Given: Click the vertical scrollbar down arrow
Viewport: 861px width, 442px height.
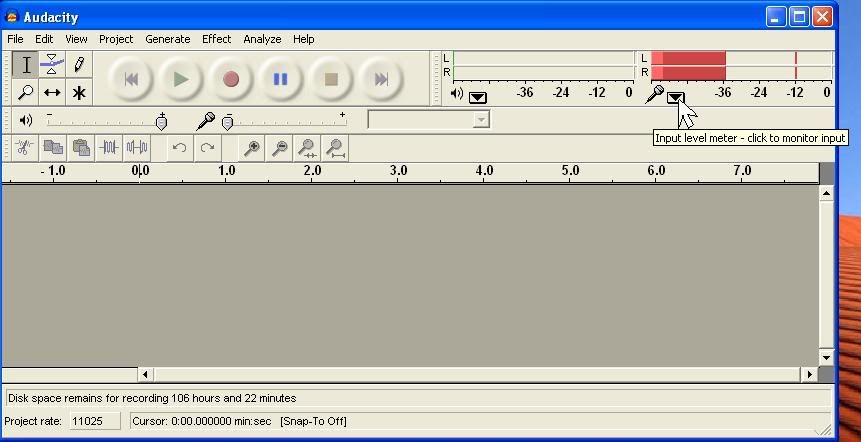Looking at the screenshot, I should coord(826,357).
